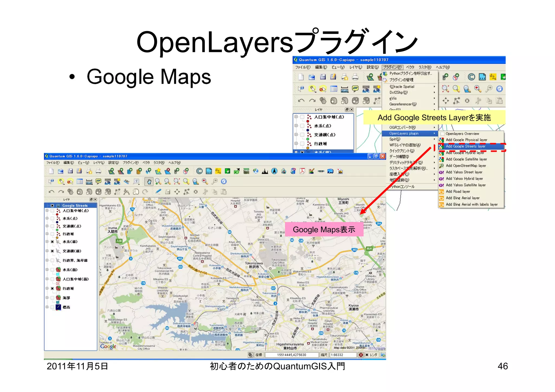Close layer panel in lower window
This screenshot has height=392, width=555.
(x=95, y=200)
